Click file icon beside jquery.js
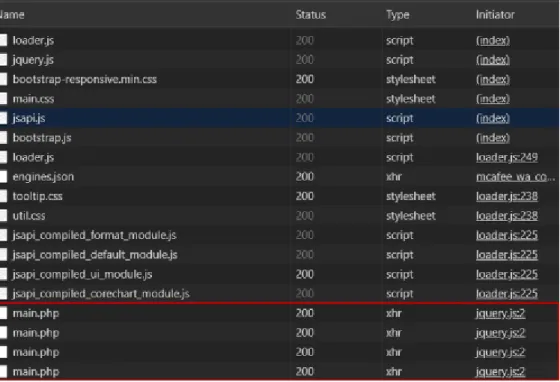 click(3, 60)
